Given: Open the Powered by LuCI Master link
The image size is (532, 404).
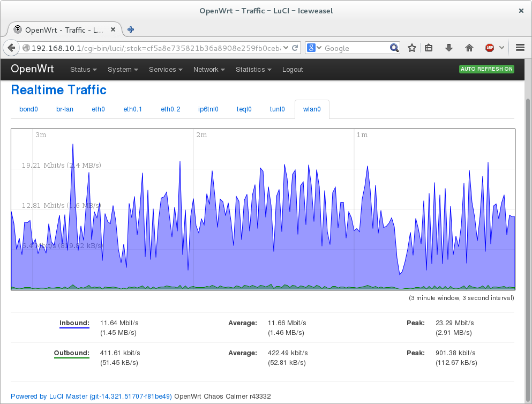Looking at the screenshot, I should click(x=91, y=396).
